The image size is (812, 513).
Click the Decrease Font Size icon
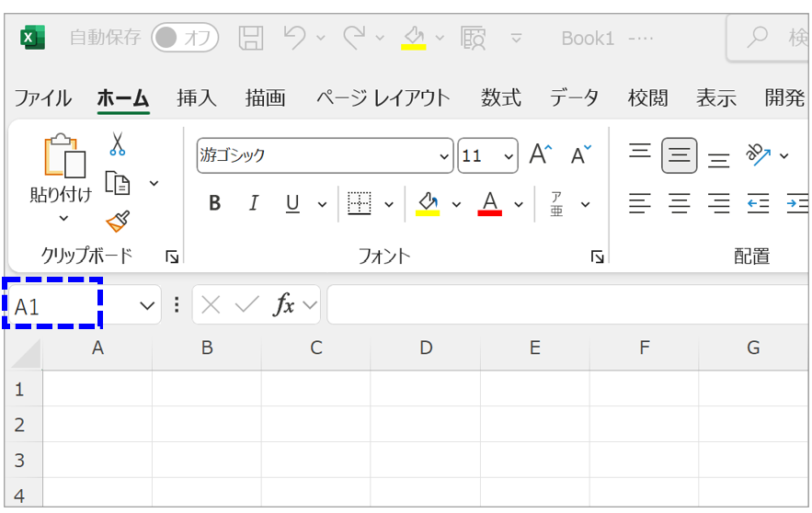coord(581,154)
